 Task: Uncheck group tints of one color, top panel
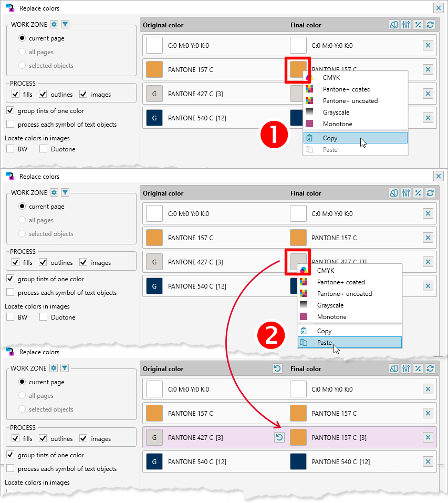pyautogui.click(x=11, y=110)
